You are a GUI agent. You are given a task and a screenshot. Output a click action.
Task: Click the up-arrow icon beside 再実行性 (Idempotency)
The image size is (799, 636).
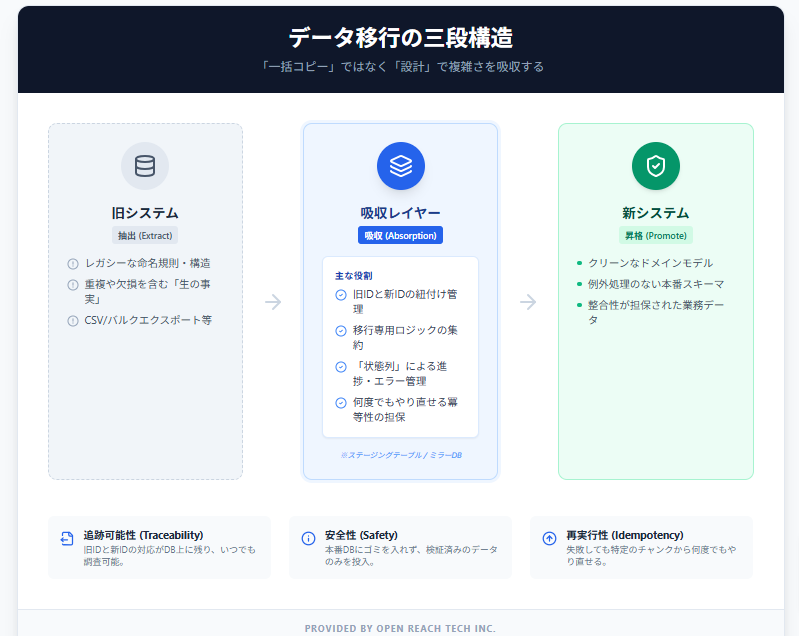point(549,538)
